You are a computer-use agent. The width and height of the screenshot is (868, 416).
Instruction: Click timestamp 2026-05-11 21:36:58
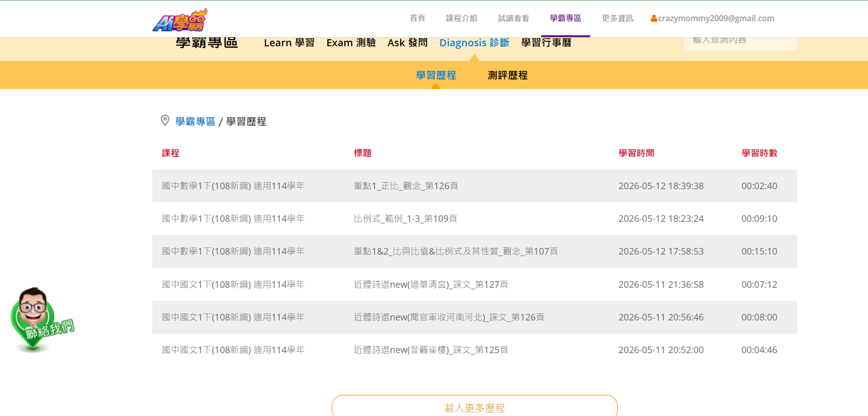661,284
